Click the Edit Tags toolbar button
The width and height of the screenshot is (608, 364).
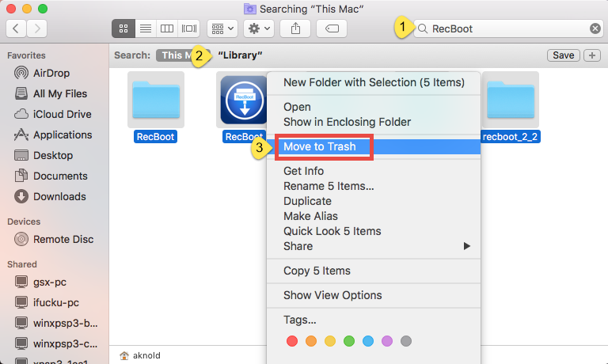coord(332,28)
